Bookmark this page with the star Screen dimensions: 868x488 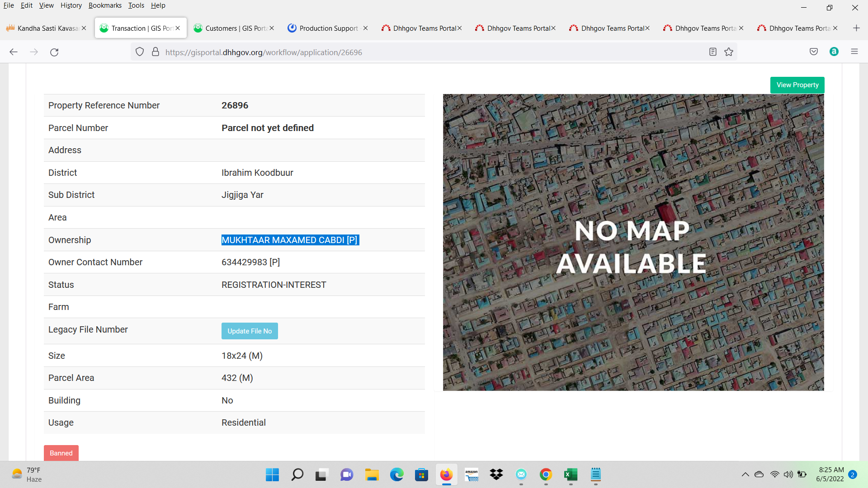[729, 52]
